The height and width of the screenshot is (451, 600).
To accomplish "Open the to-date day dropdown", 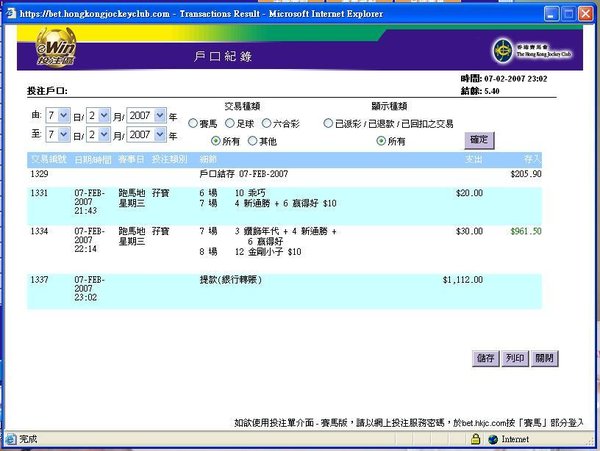I will click(x=58, y=134).
